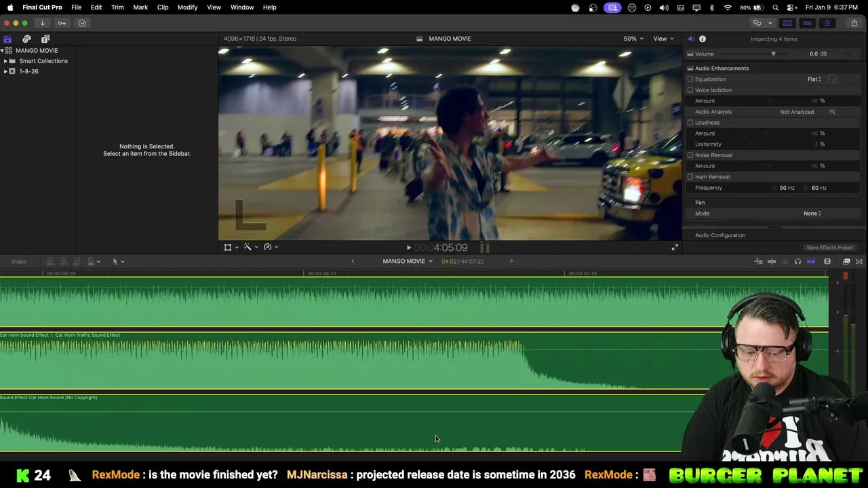Open macOS Control Center icon
Screen dimensions: 868x488
(791, 7)
